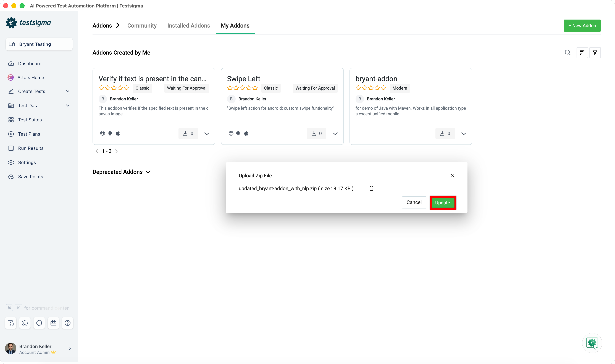This screenshot has height=364, width=615.
Task: Click star rating on Swipe Left card
Action: click(x=242, y=88)
